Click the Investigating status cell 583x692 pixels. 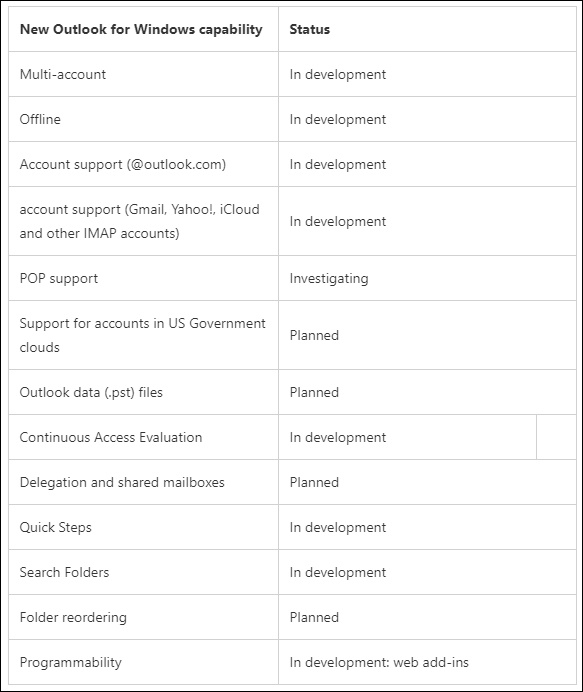click(x=427, y=278)
